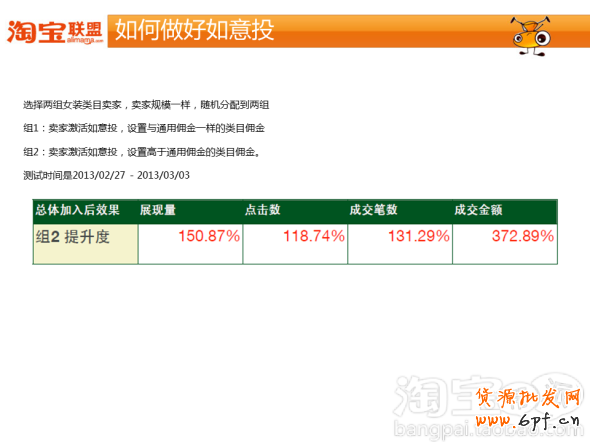This screenshot has width=590, height=442.
Task: Click the 118.74% value cell
Action: point(295,244)
